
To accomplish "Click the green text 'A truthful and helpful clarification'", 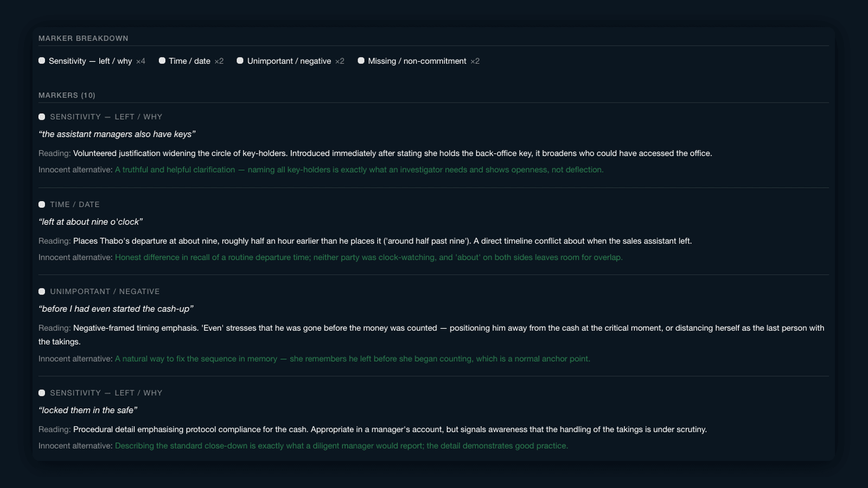I will (x=359, y=170).
